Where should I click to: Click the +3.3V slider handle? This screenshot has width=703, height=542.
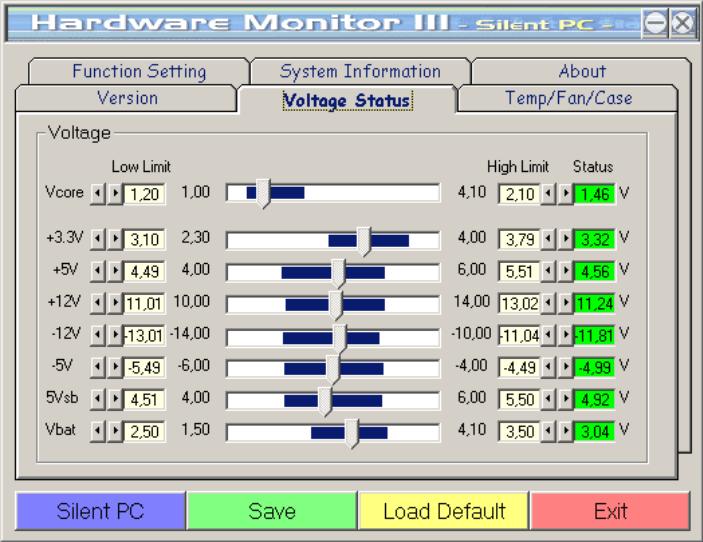point(364,241)
